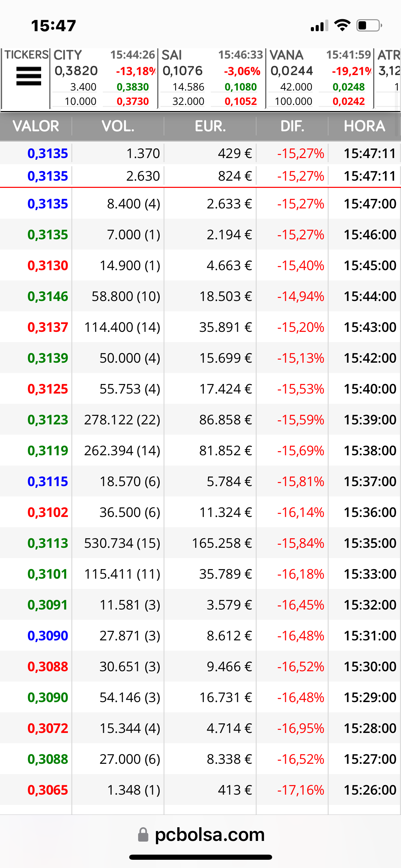Select the SAI price 0,1076
This screenshot has height=868, width=401.
(x=183, y=71)
